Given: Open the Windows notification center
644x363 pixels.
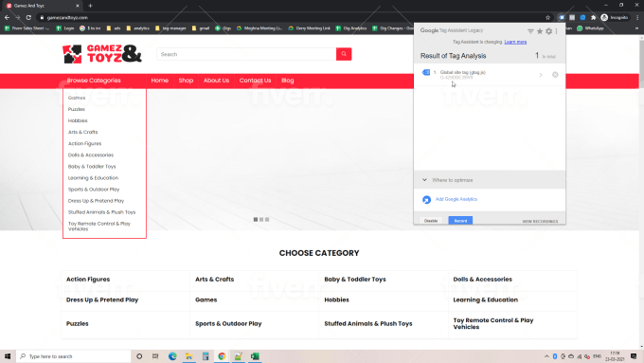Looking at the screenshot, I should (634, 356).
